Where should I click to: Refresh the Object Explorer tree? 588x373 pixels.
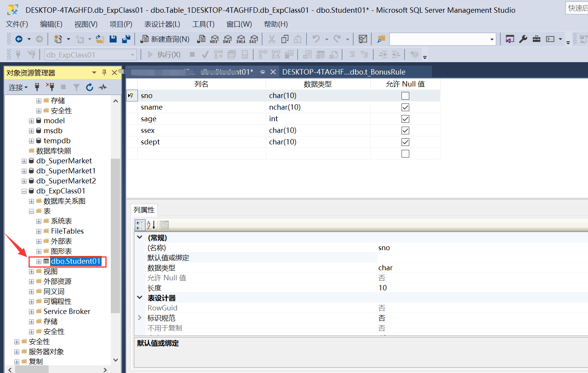(x=90, y=87)
